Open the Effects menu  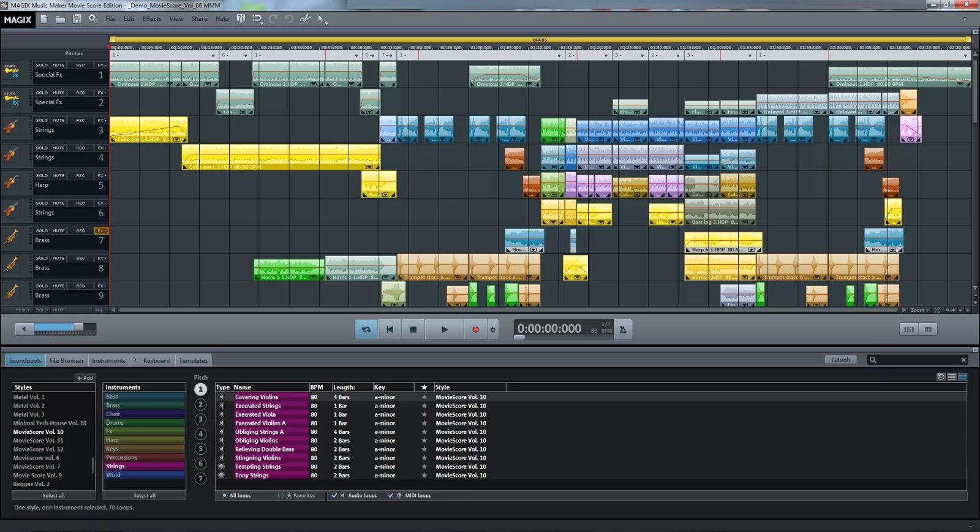(x=152, y=19)
